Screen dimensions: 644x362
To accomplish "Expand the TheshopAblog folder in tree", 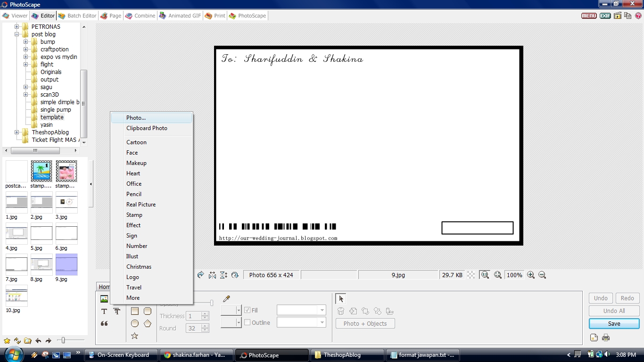I will click(x=17, y=132).
